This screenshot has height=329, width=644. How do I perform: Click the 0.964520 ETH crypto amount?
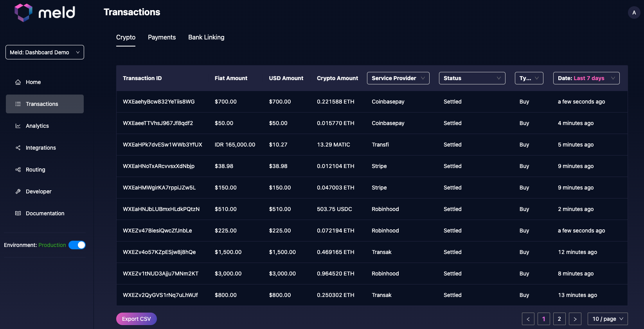[336, 274]
